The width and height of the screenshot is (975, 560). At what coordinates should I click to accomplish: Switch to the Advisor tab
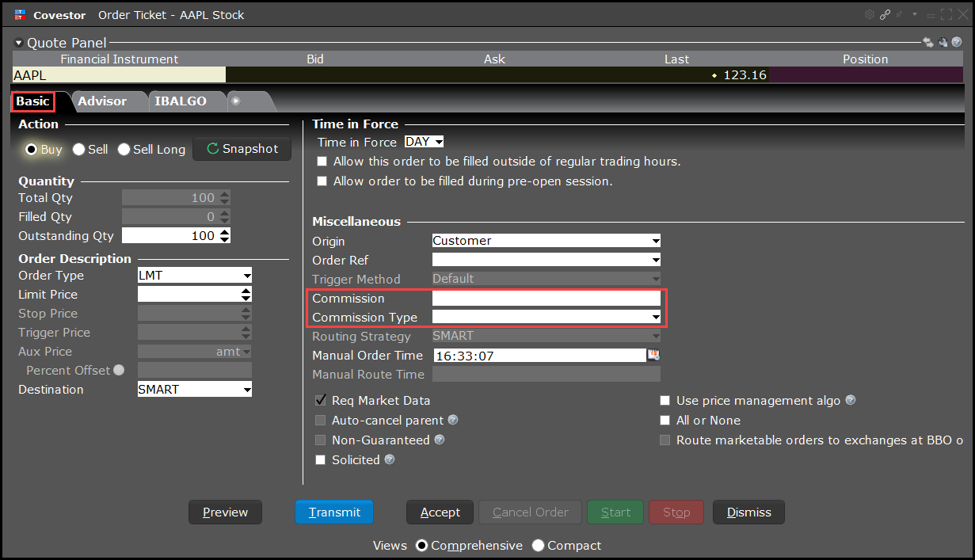pos(102,101)
